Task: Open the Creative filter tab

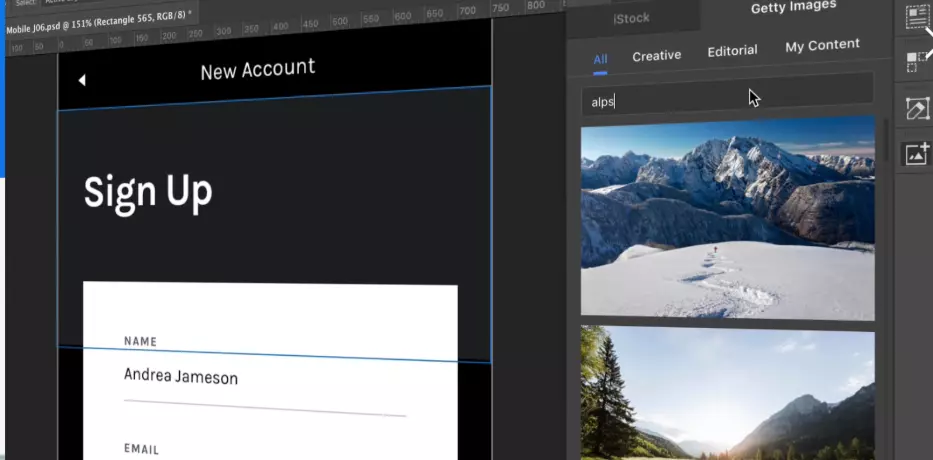Action: (656, 56)
